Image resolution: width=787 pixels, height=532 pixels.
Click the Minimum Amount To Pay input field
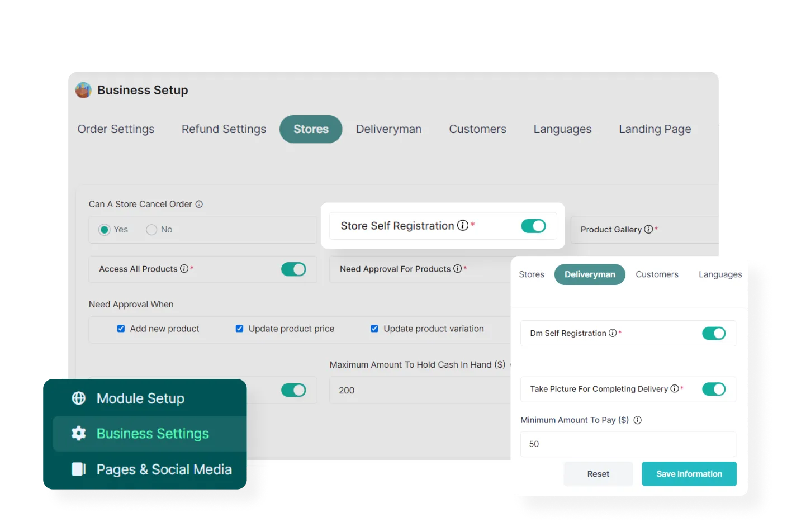pyautogui.click(x=628, y=444)
